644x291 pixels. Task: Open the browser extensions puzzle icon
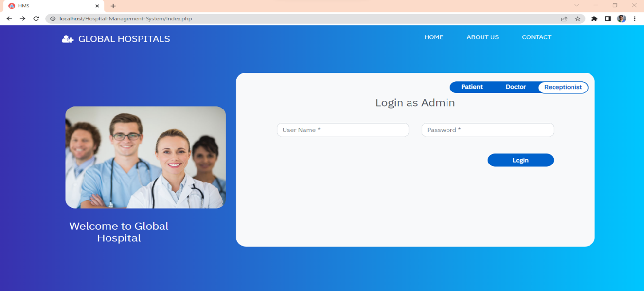[x=594, y=18]
